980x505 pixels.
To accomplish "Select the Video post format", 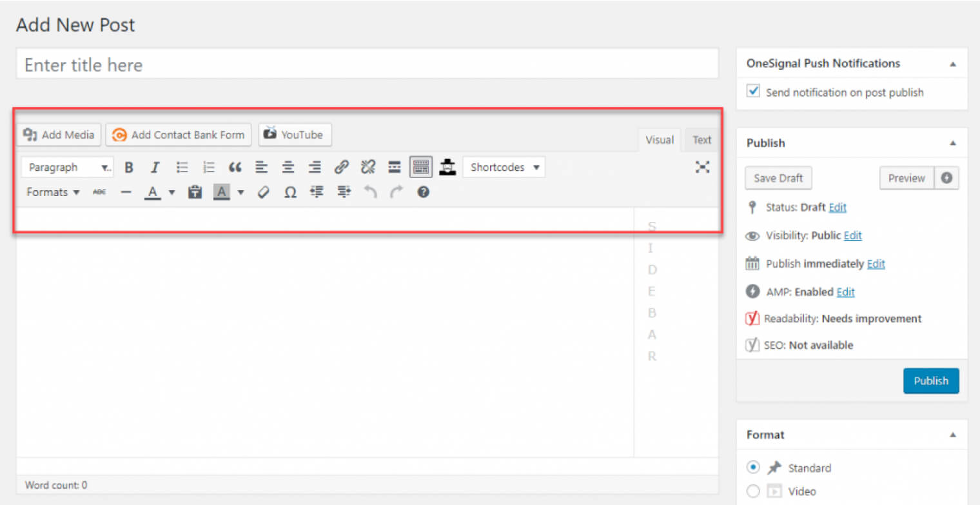I will point(753,491).
